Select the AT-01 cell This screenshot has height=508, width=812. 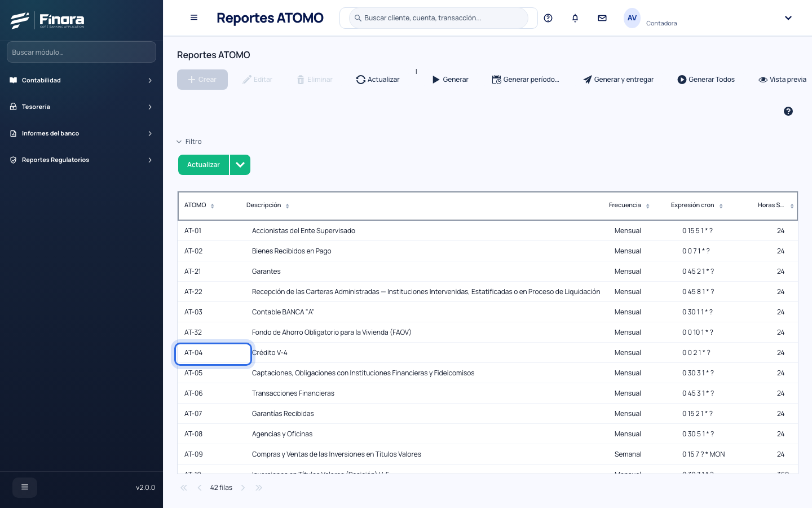coord(213,231)
